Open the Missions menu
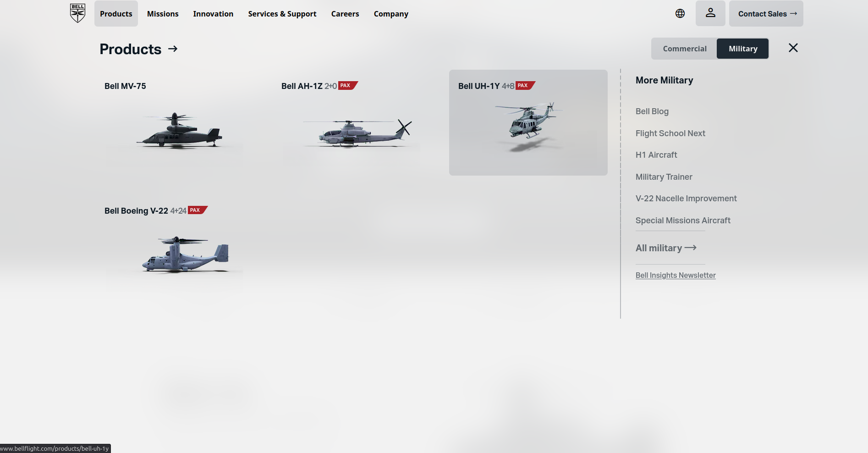The width and height of the screenshot is (868, 453). [163, 14]
